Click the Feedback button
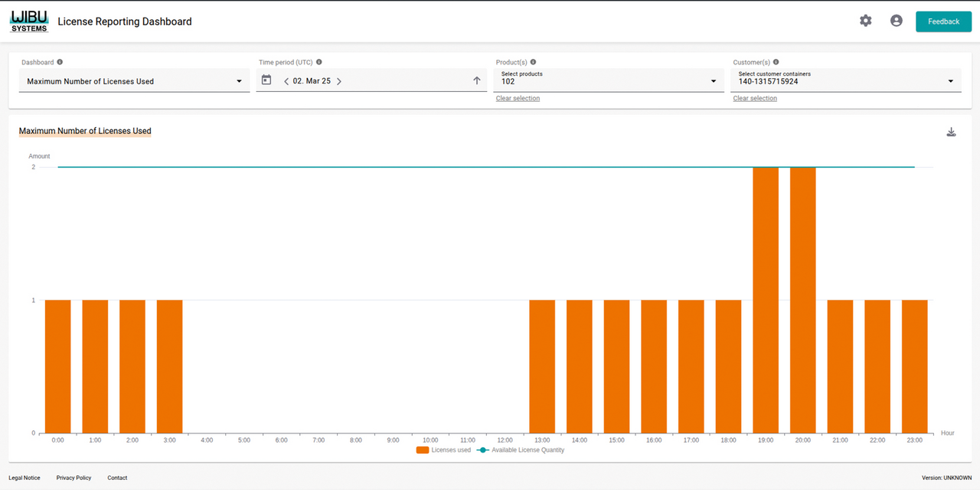 [943, 21]
